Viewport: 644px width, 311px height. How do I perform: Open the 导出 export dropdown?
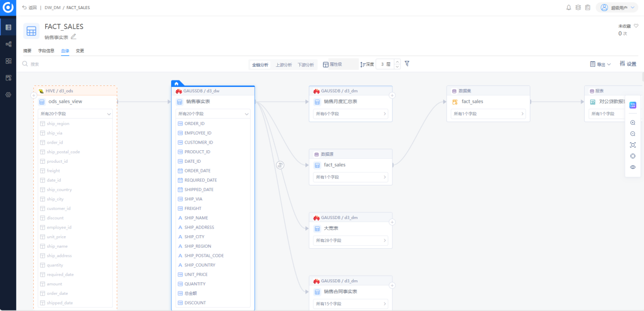[600, 64]
